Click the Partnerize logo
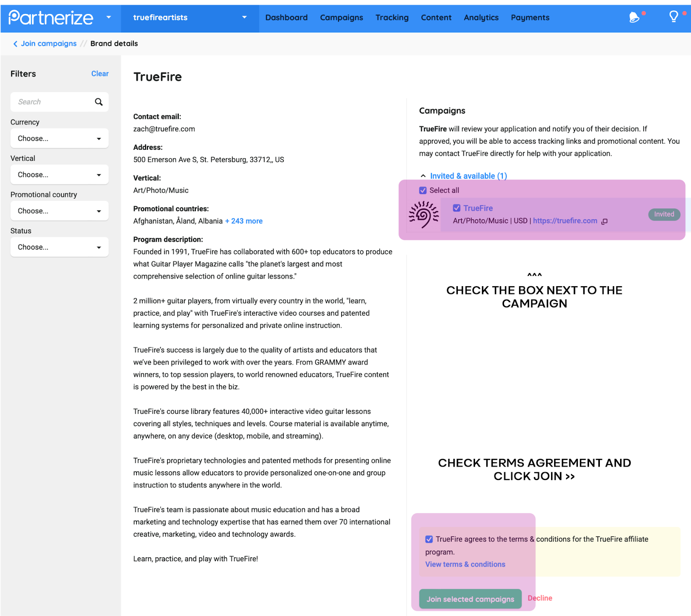The width and height of the screenshot is (691, 616). (51, 18)
